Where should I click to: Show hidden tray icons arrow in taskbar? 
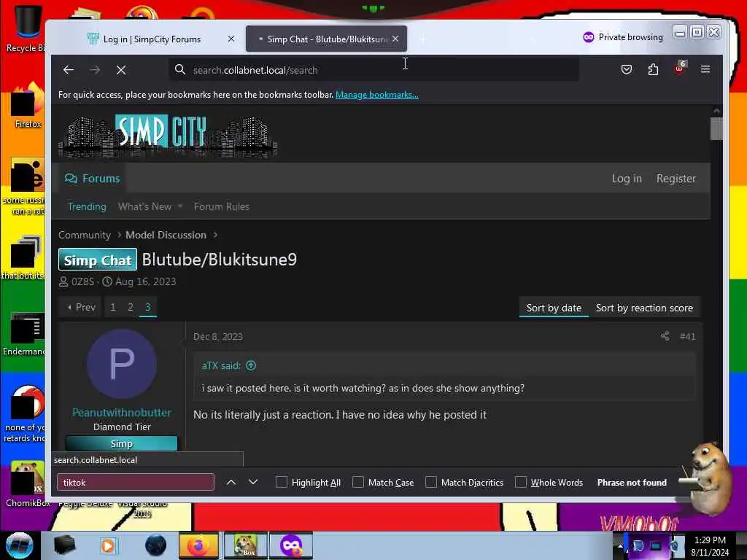tap(620, 545)
